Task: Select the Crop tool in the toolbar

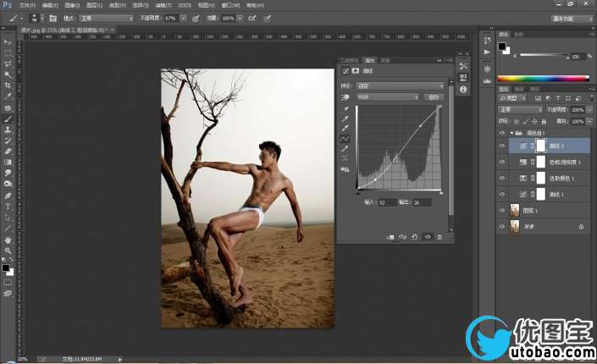Action: click(x=8, y=85)
